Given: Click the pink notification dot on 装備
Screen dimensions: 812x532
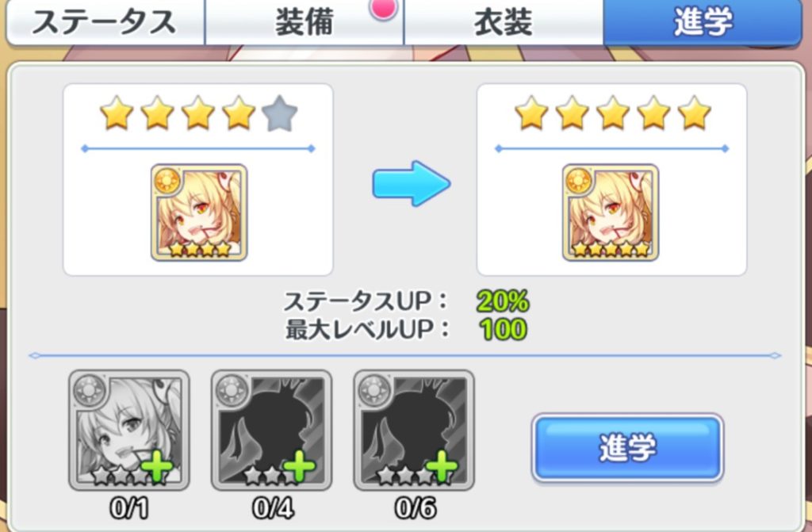Looking at the screenshot, I should (384, 8).
